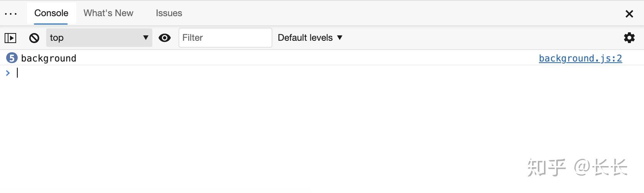
Task: Toggle the live expression eye icon
Action: (x=165, y=38)
